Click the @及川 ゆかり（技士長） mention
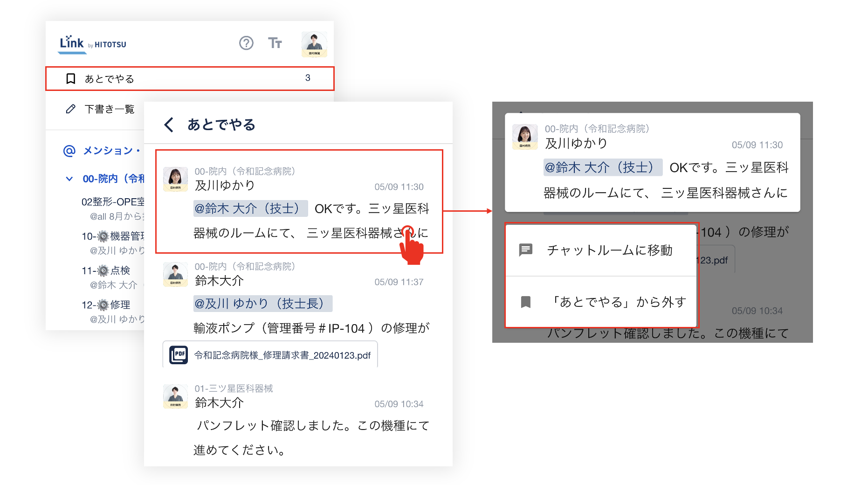The height and width of the screenshot is (485, 868). (262, 304)
